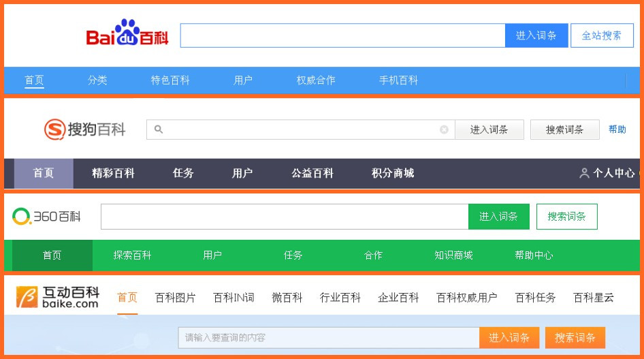Click Sogou's 搜索词条 button

(x=565, y=130)
